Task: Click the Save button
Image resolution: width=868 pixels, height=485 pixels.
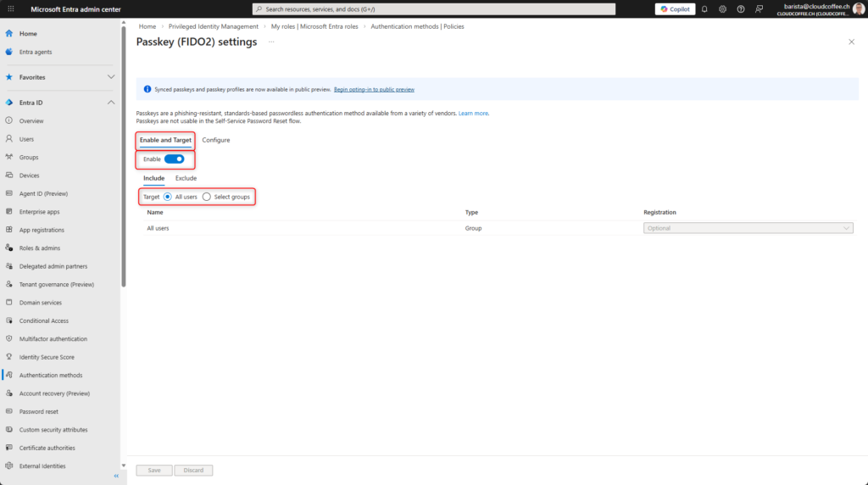Action: (154, 470)
